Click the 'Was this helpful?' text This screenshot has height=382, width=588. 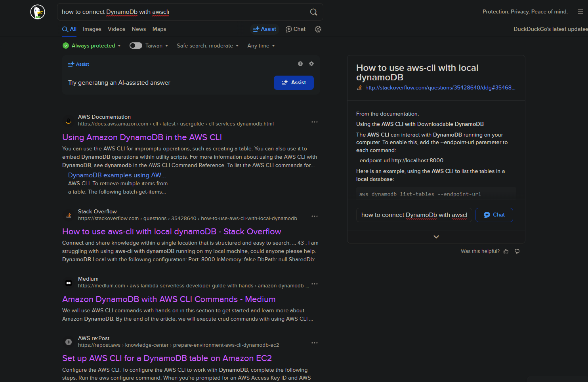480,251
